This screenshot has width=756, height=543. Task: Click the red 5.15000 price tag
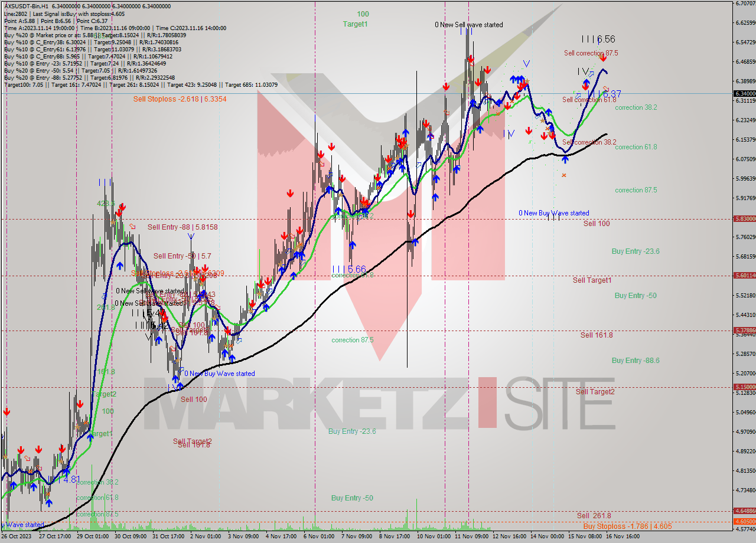click(744, 387)
